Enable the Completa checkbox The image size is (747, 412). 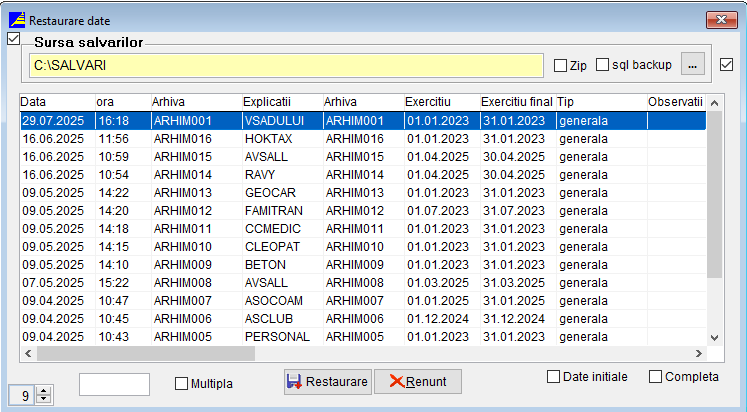[x=656, y=377]
